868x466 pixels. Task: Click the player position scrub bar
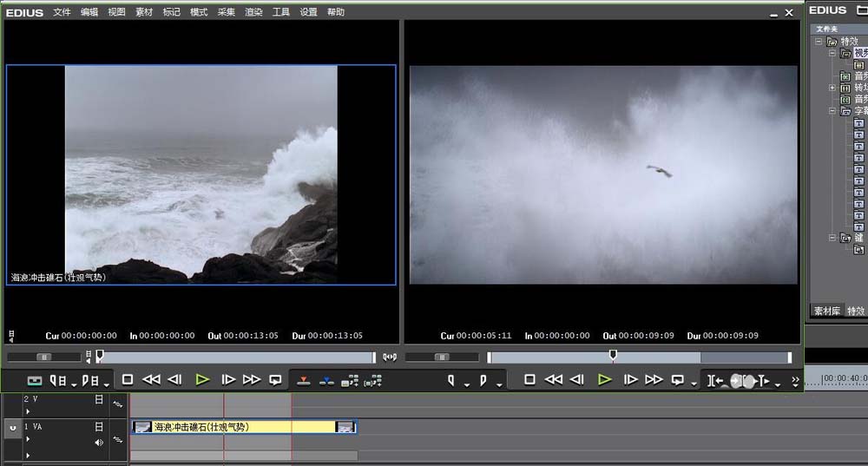(x=236, y=358)
